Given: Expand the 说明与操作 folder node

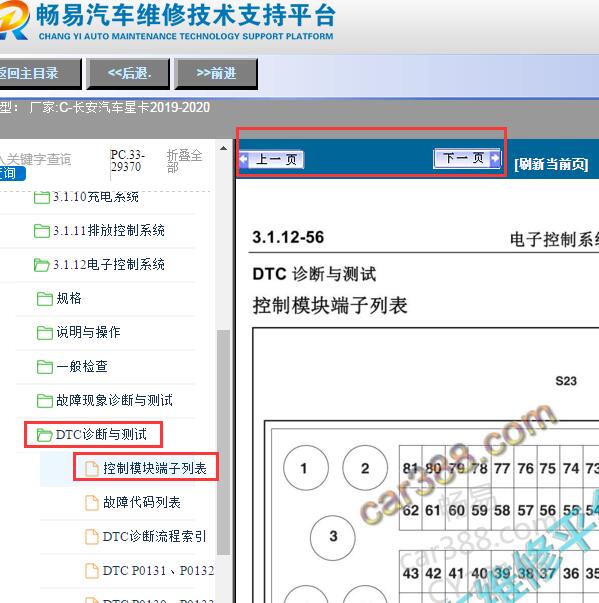Looking at the screenshot, I should [x=88, y=332].
